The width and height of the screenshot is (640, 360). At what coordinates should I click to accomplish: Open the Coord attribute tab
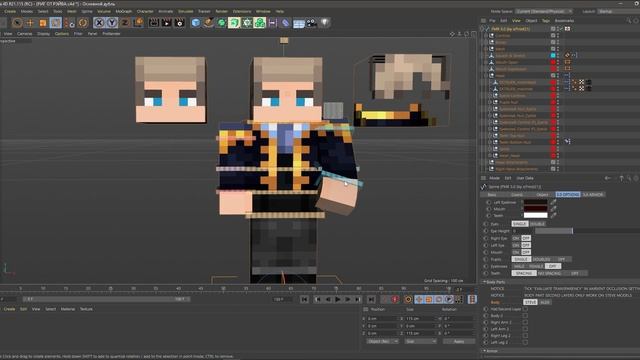(516, 195)
